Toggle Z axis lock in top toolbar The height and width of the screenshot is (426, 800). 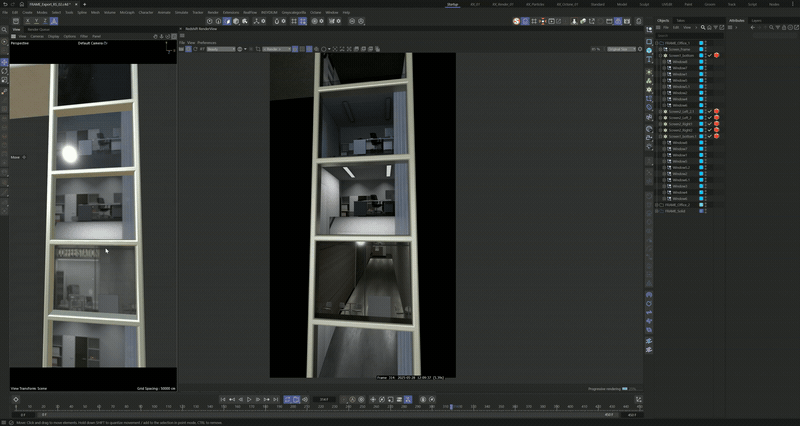(x=45, y=21)
